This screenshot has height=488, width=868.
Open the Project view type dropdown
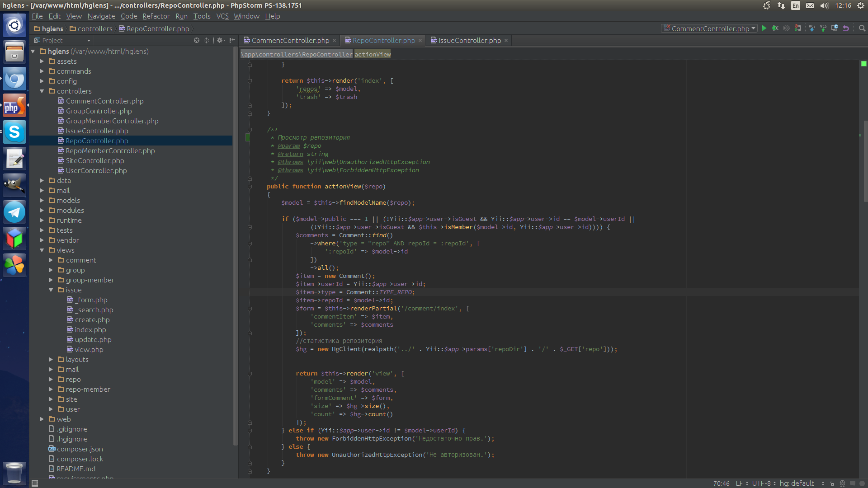pos(66,41)
